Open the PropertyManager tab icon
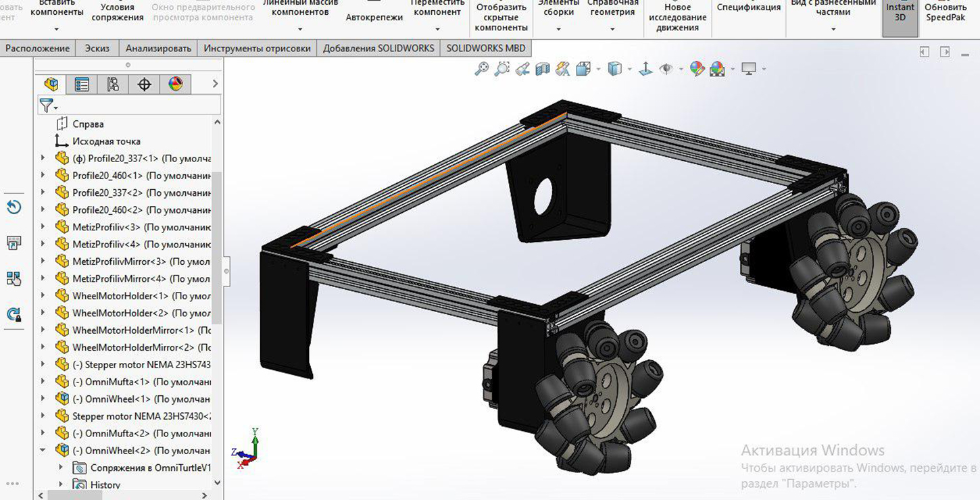This screenshot has width=980, height=500. [82, 84]
